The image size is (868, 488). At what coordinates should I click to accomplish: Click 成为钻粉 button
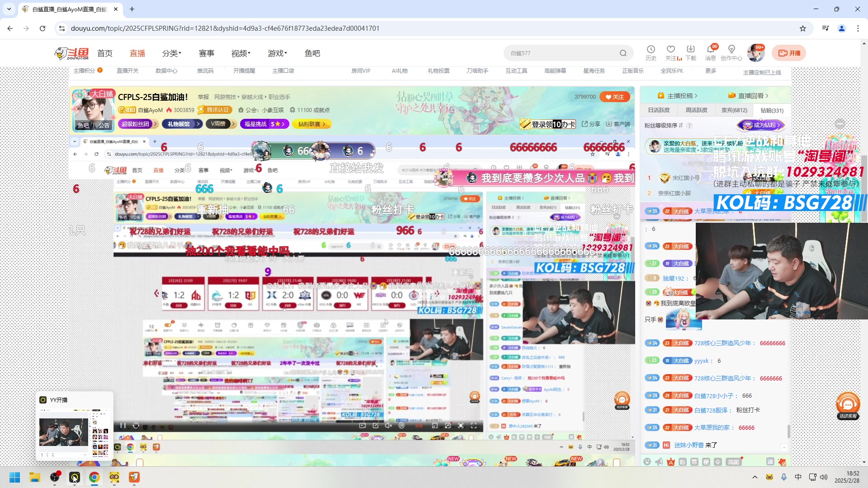761,125
